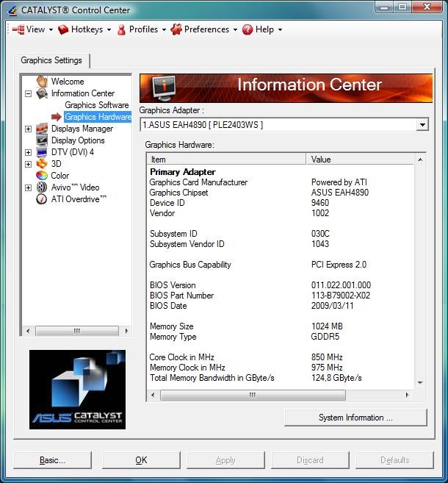Click the hardware list horizontal scrollbar thumb
This screenshot has width=448, height=483.
point(253,395)
